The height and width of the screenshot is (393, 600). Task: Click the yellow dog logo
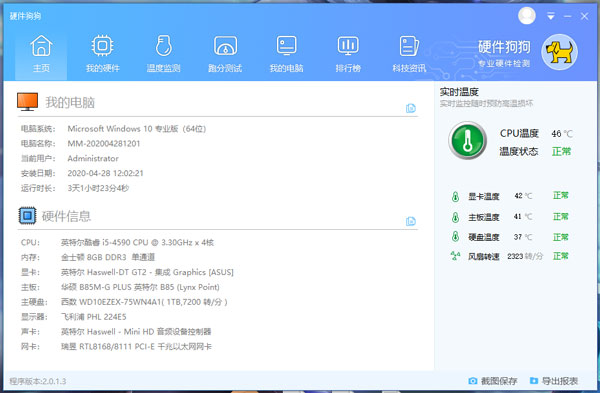pyautogui.click(x=559, y=52)
